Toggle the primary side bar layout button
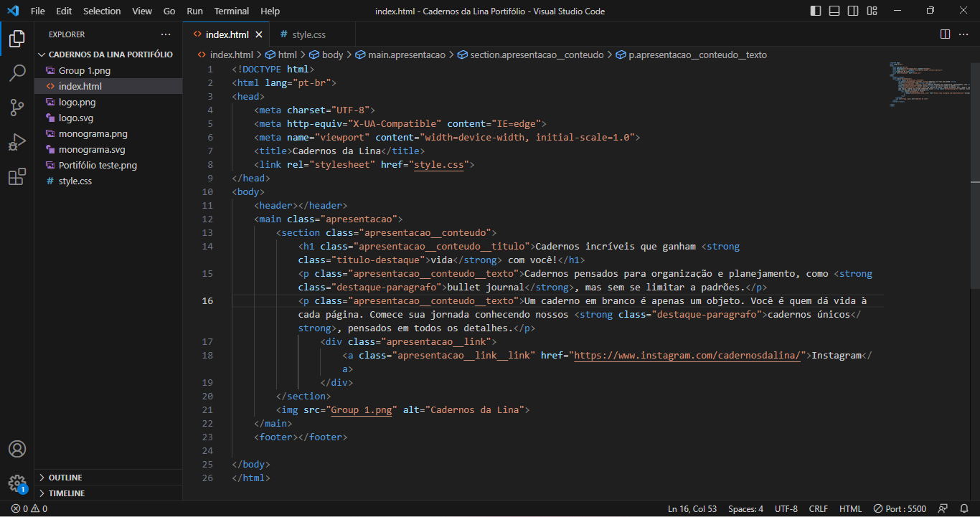Viewport: 980px width, 517px height. point(816,11)
